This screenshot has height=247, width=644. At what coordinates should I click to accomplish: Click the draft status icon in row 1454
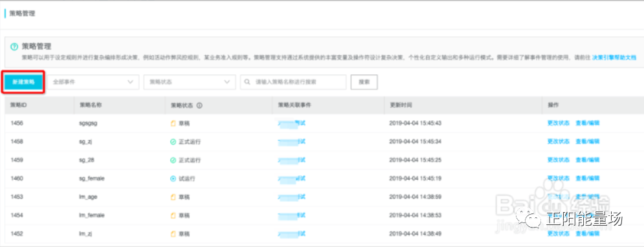[x=173, y=215]
